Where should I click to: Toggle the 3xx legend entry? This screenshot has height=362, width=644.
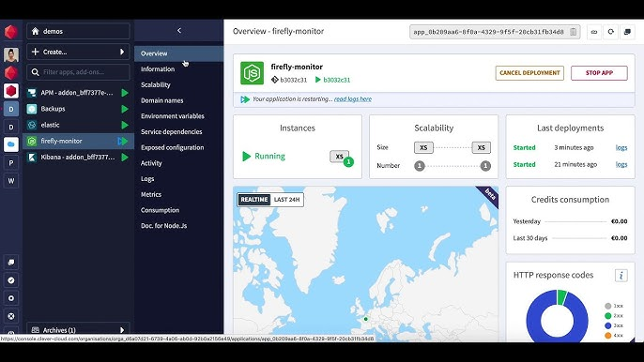coord(614,325)
